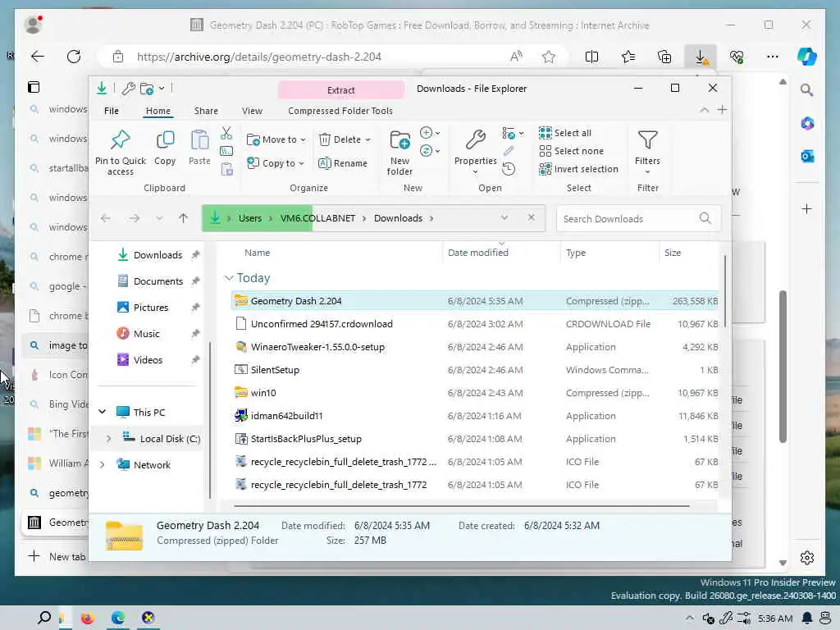
Task: Click Invert selection in ribbon
Action: tap(578, 169)
